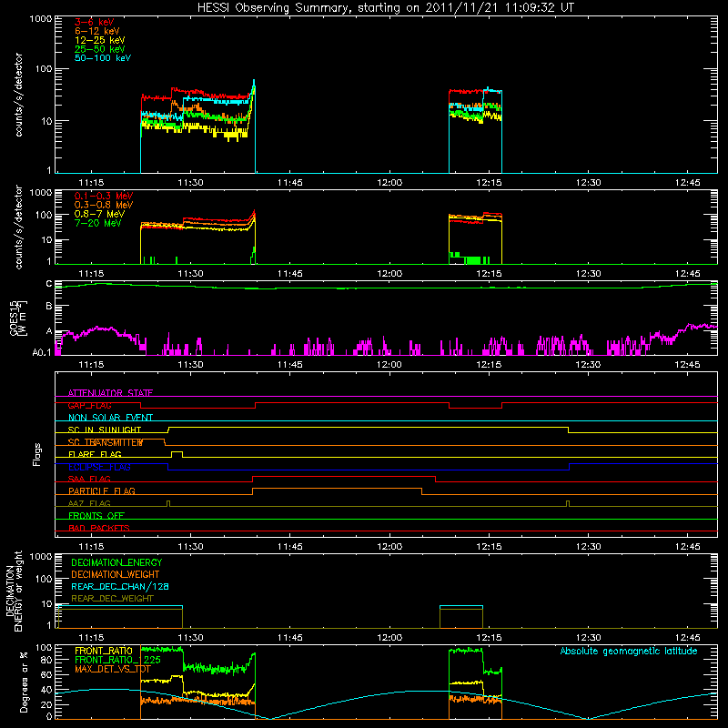The image size is (728, 728).
Task: Select the orange '6-12 keV' legend label
Action: pyautogui.click(x=97, y=31)
